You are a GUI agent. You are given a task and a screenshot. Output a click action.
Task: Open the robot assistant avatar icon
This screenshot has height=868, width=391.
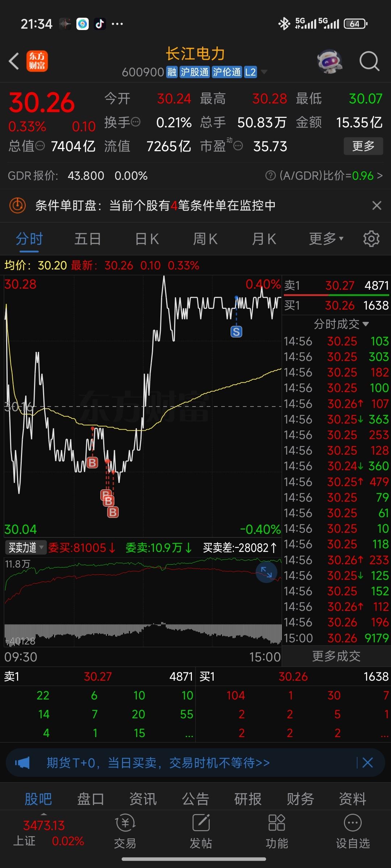pos(330,61)
